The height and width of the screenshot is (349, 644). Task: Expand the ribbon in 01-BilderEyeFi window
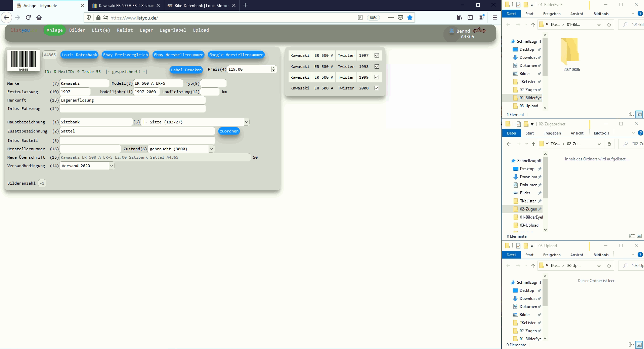point(633,14)
